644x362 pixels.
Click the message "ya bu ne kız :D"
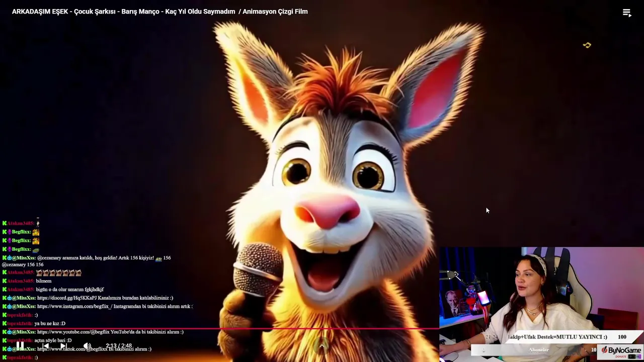(50, 323)
